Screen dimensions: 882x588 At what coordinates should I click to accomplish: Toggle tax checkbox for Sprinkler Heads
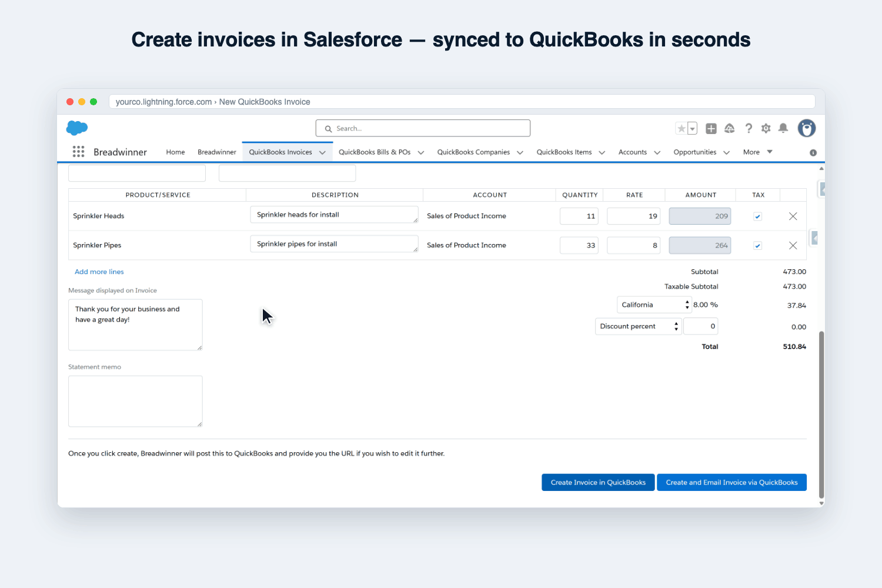coord(758,216)
